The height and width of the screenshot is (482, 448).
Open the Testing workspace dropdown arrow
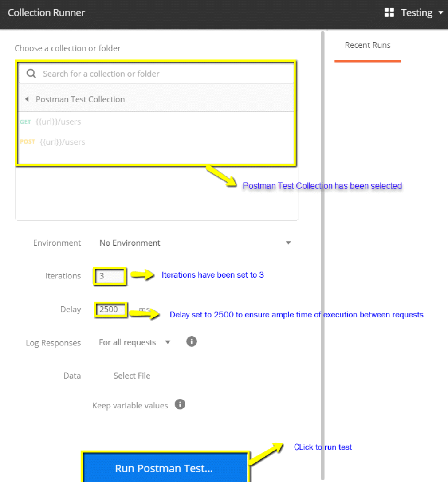[x=440, y=12]
